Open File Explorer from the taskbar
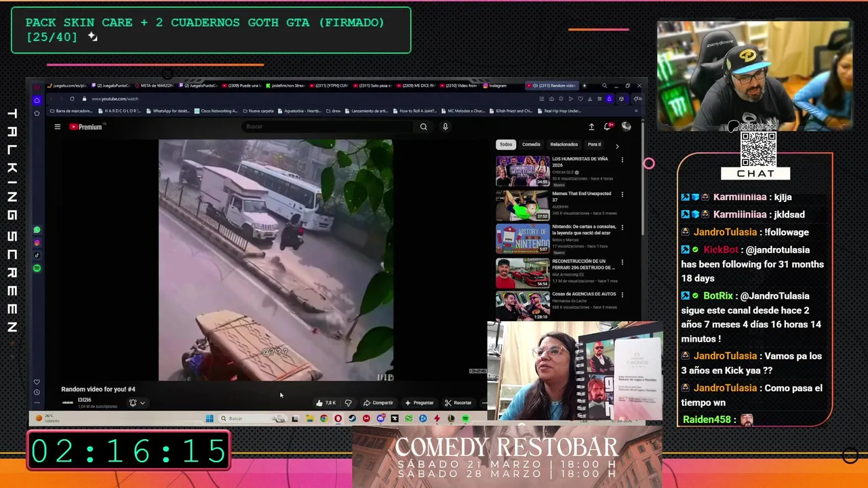 (x=309, y=419)
